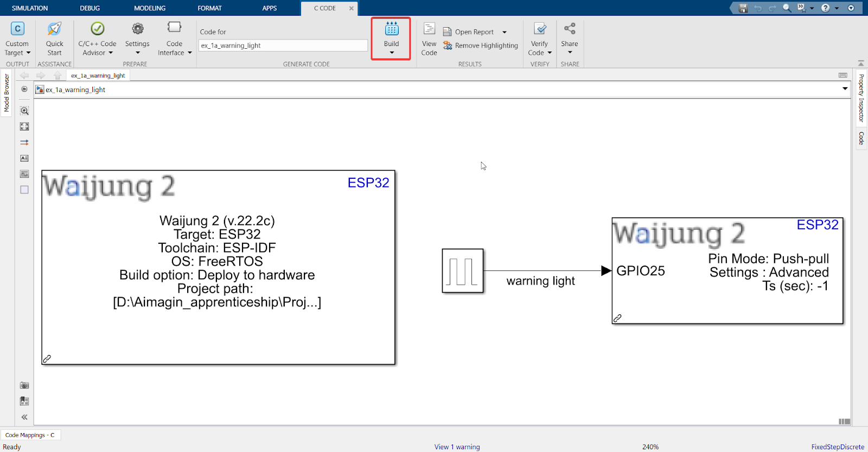Click the Verify Code icon
Image resolution: width=868 pixels, height=452 pixels.
(540, 29)
